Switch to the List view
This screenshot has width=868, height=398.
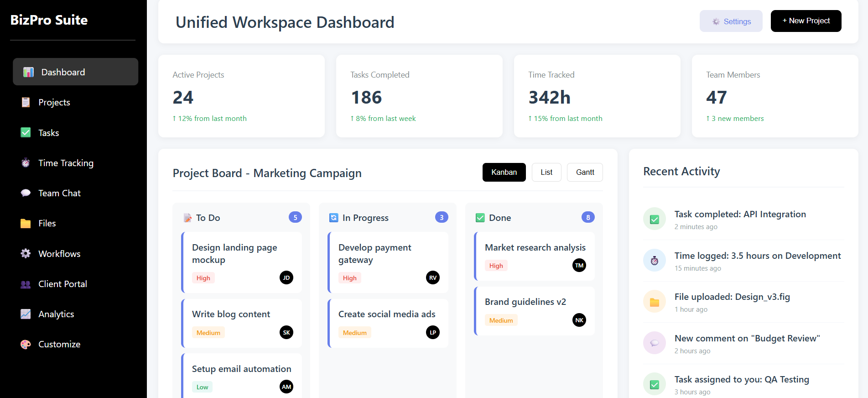[x=546, y=172]
